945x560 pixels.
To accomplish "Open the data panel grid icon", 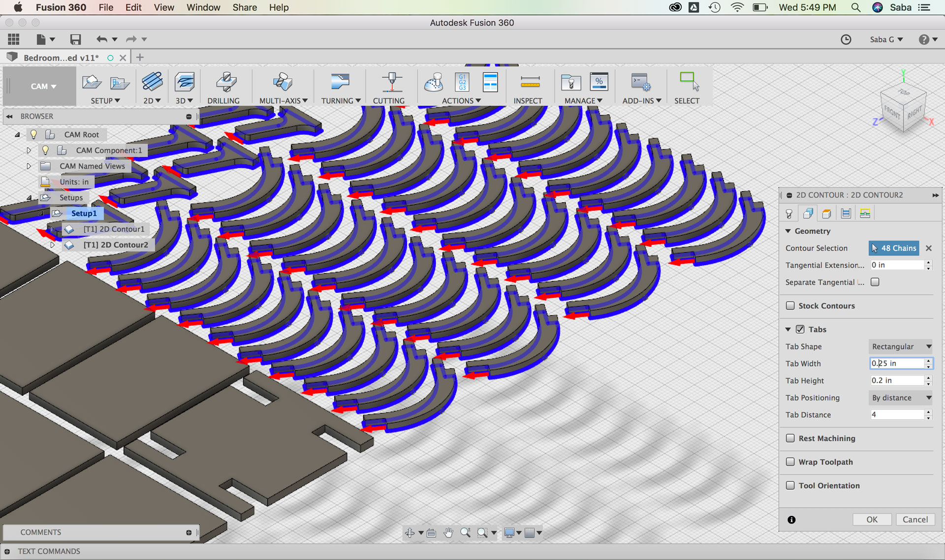I will coord(14,39).
